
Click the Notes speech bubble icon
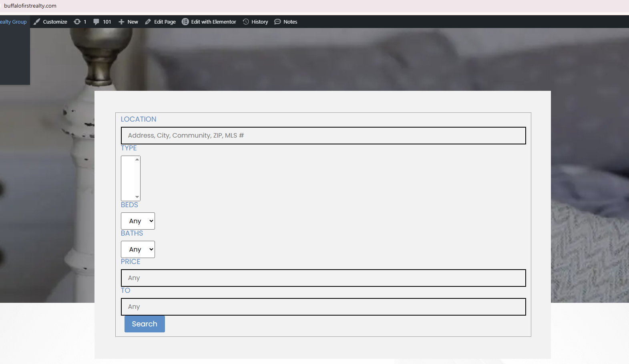277,22
